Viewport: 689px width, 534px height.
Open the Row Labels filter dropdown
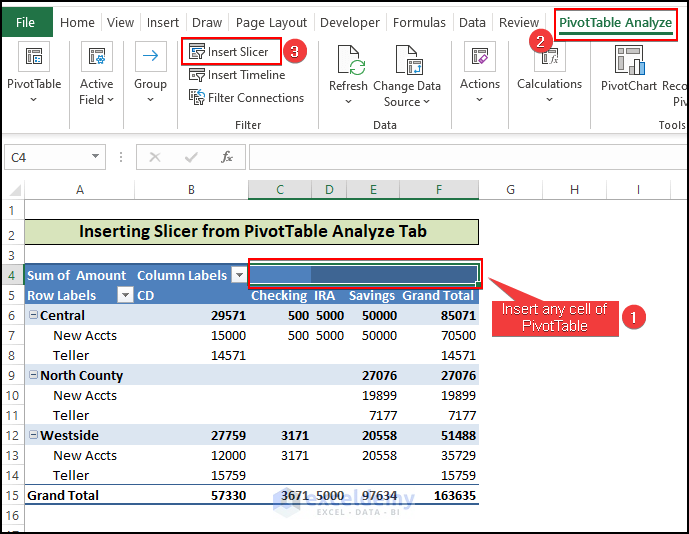(x=125, y=295)
